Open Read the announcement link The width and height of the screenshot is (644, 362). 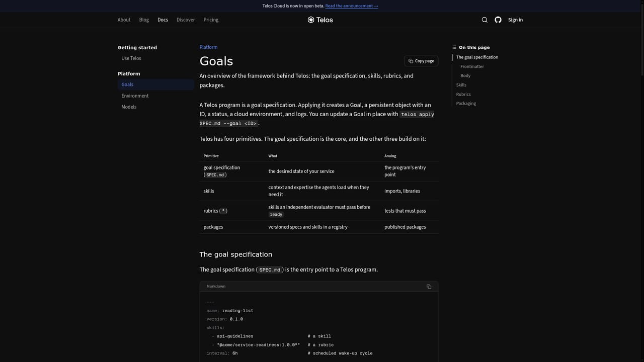click(352, 6)
